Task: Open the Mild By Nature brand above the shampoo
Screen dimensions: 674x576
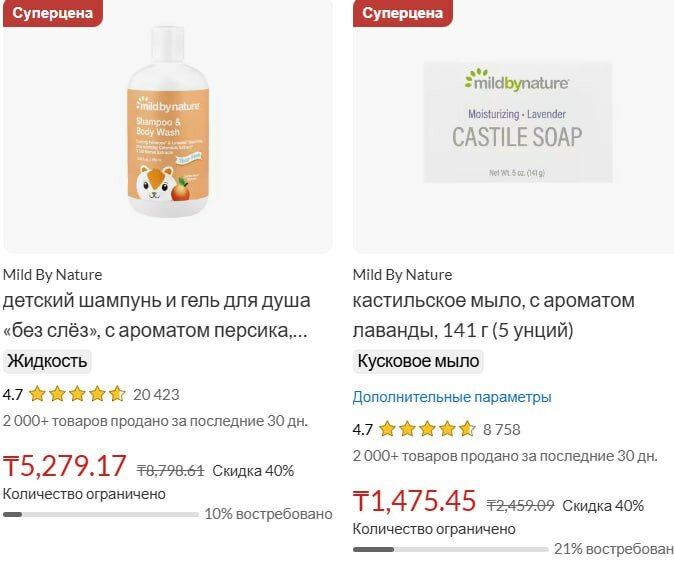Action: [x=52, y=274]
